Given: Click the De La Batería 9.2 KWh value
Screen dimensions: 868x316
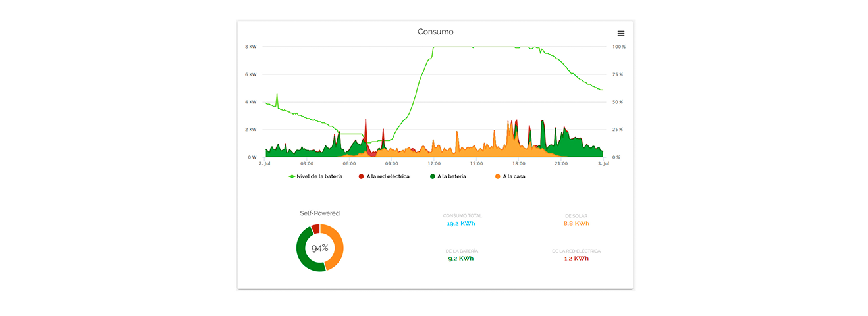Looking at the screenshot, I should pos(461,259).
